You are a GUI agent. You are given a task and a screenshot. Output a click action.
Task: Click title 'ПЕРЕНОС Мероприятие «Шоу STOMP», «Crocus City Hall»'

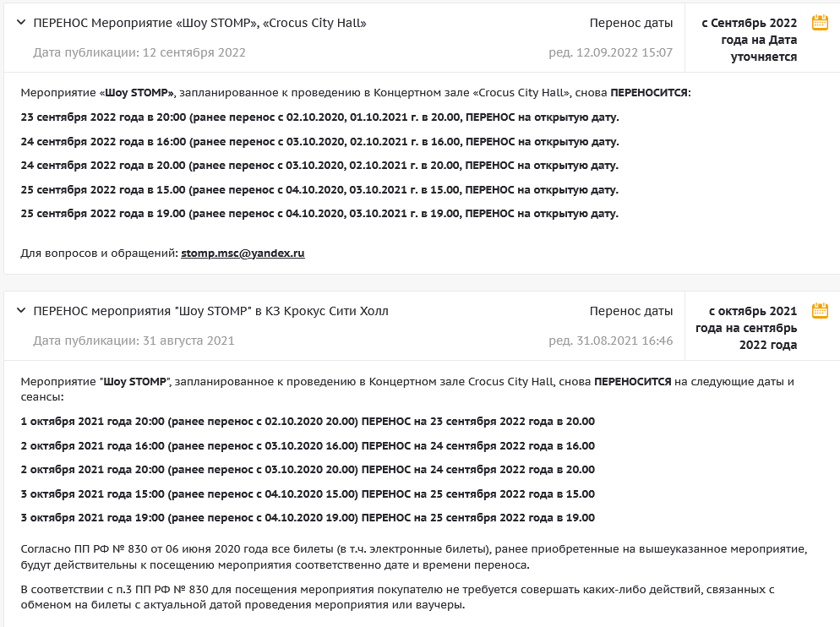(x=199, y=23)
